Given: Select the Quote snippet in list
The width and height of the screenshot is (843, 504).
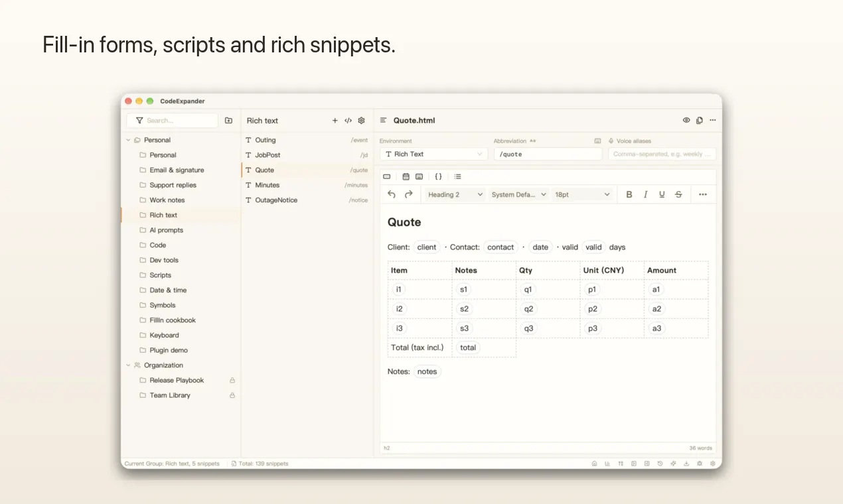Looking at the screenshot, I should [307, 170].
